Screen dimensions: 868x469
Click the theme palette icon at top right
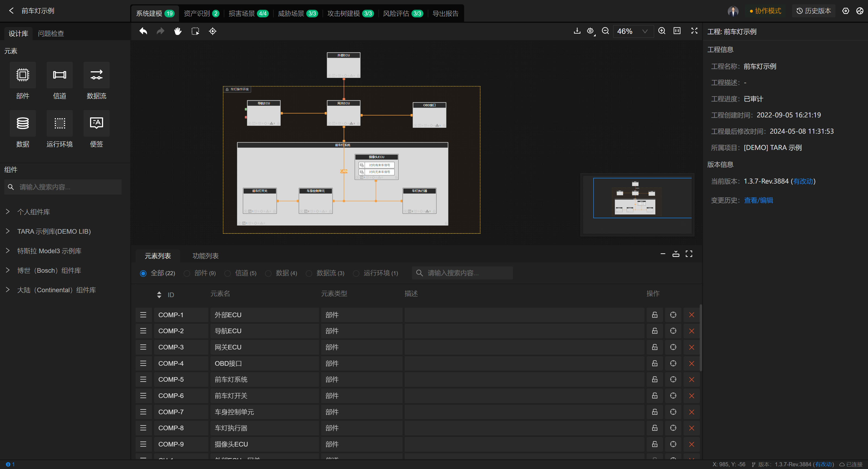click(x=860, y=11)
